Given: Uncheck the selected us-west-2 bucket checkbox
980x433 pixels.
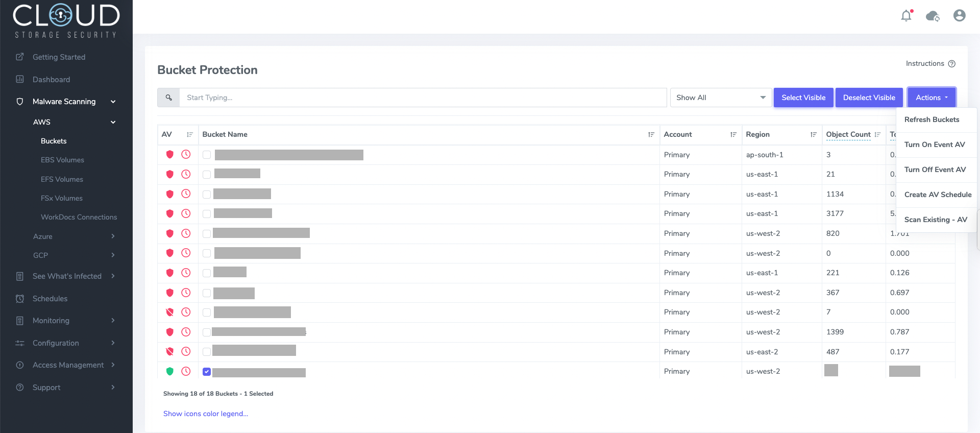Looking at the screenshot, I should [x=207, y=372].
